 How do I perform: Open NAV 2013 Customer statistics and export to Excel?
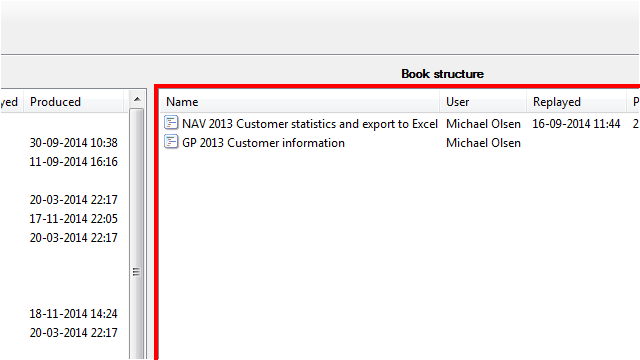[310, 124]
